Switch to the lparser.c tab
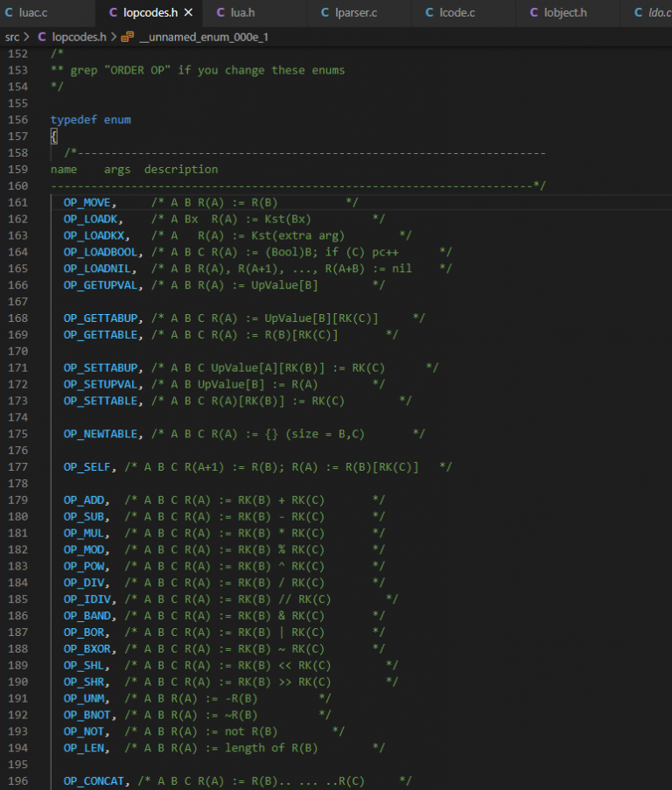Viewport: 672px width, 790px height. 359,12
